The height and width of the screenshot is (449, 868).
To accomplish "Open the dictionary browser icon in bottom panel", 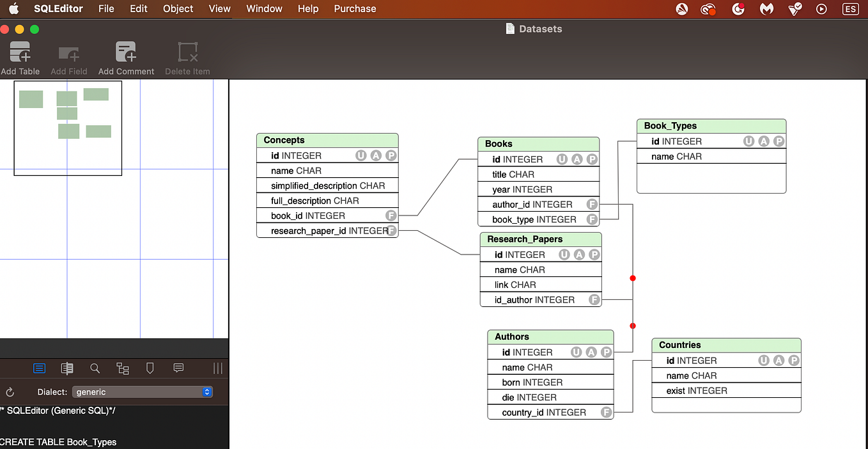I will [x=66, y=368].
